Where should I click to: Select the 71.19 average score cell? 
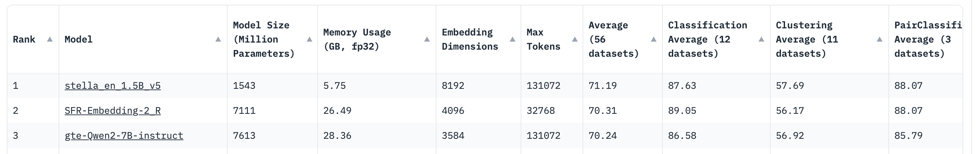(x=602, y=85)
